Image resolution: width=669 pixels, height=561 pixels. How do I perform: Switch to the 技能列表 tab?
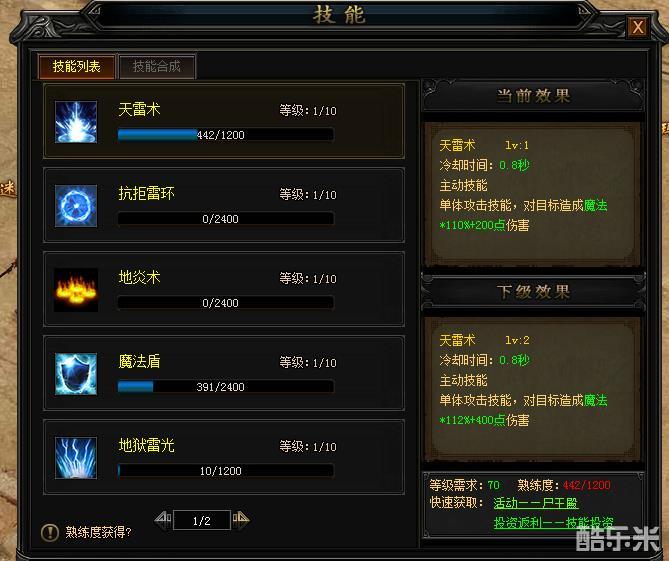click(x=76, y=67)
